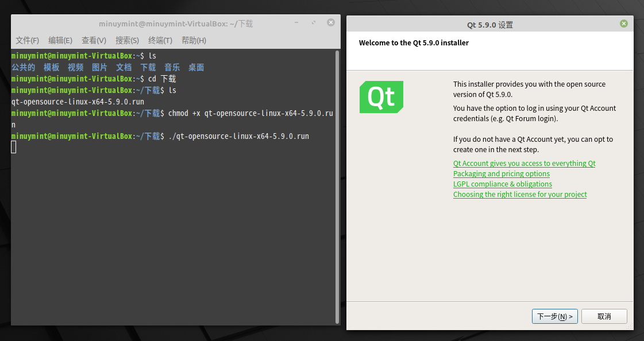Open the 编辑(E) menu
Viewport: 644px width, 341px height.
(x=60, y=40)
